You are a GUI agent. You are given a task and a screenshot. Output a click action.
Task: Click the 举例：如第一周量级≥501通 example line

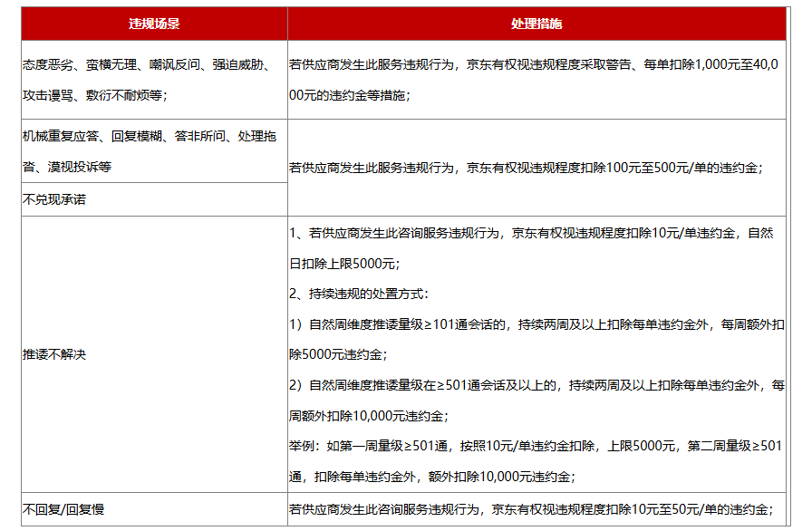536,446
